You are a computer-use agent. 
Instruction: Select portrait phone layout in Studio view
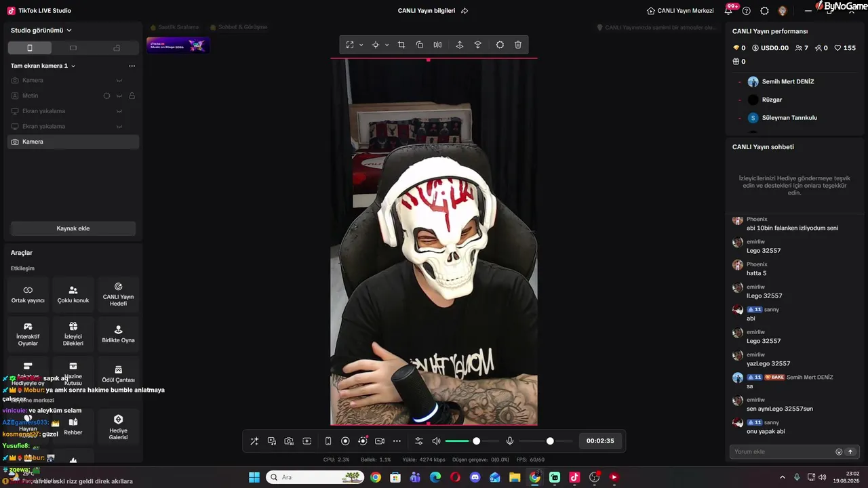[30, 48]
